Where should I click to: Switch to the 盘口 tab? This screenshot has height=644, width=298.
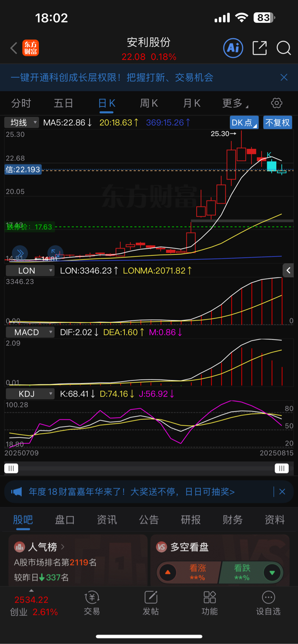click(x=65, y=520)
